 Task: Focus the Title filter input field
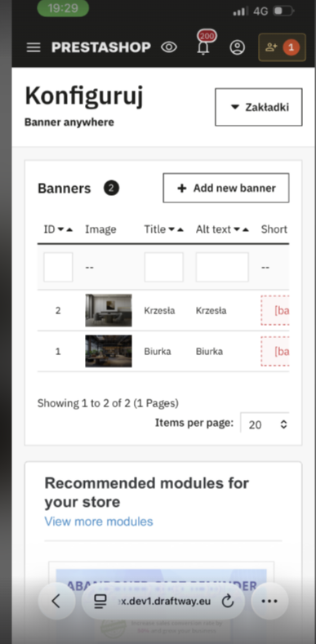(163, 267)
